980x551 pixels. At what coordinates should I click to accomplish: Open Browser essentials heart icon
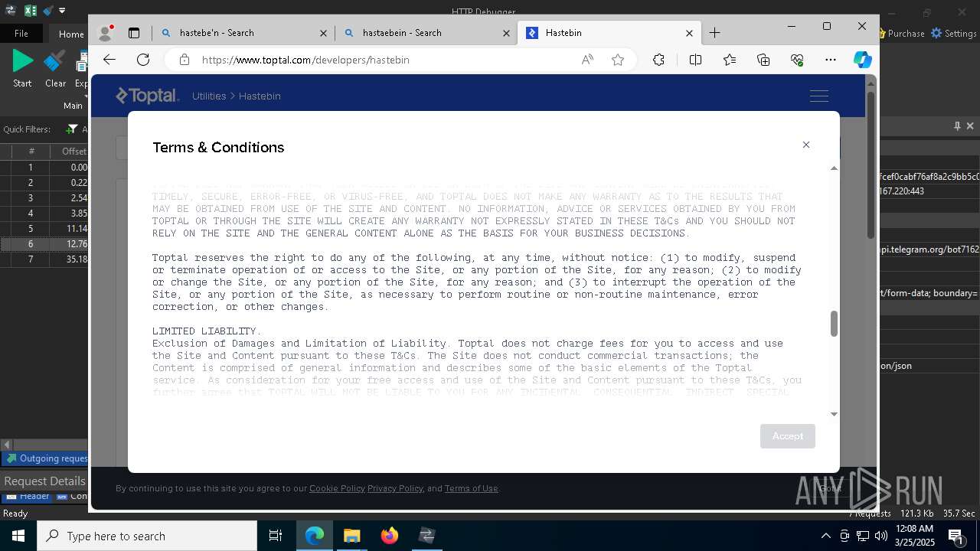797,60
